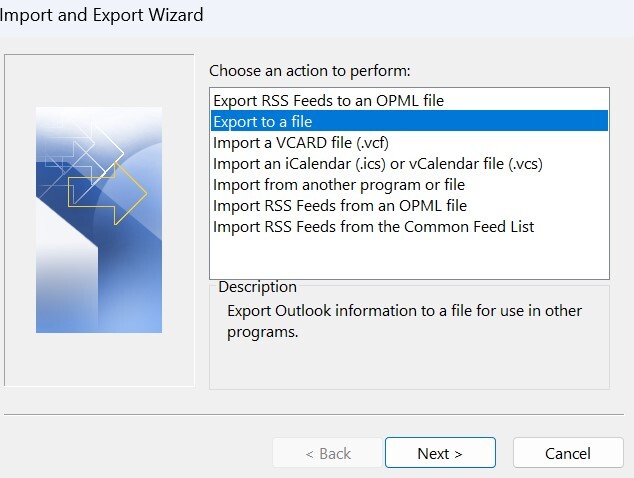Select Import RSS Feeds from Common Feed List

click(373, 226)
